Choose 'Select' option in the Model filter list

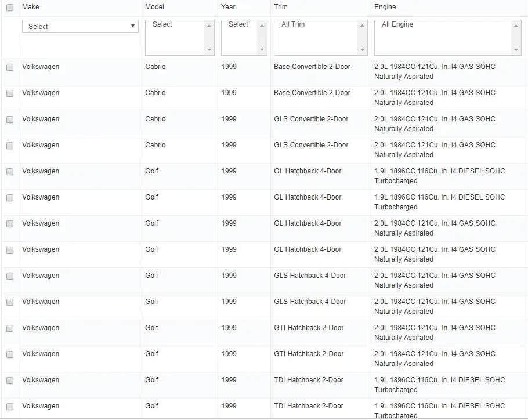click(162, 24)
